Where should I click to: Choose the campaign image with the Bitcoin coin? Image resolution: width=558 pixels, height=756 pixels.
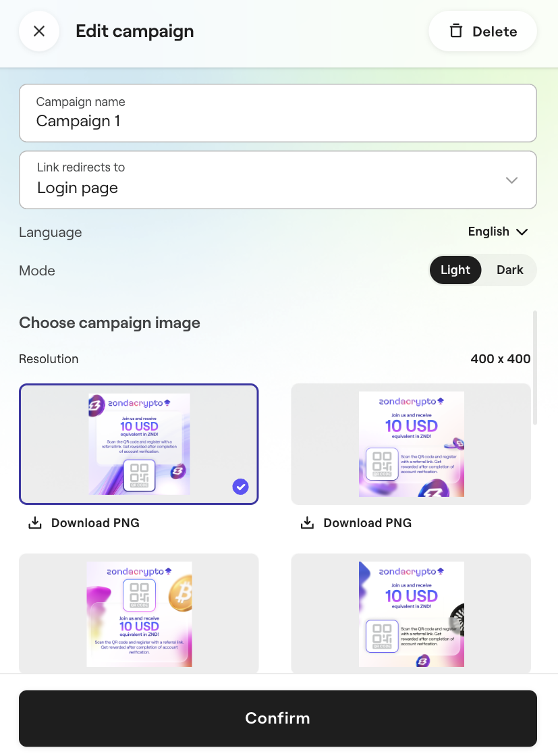(x=139, y=614)
